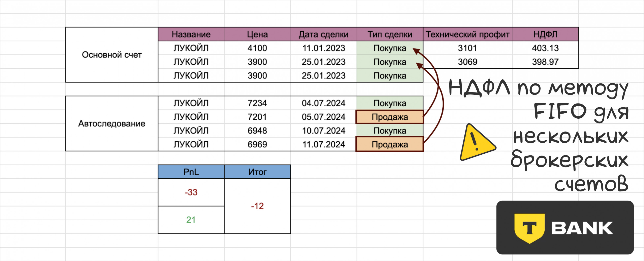Screen dimensions: 644x261
Task: Select the Технический профит header
Action: pyautogui.click(x=468, y=34)
